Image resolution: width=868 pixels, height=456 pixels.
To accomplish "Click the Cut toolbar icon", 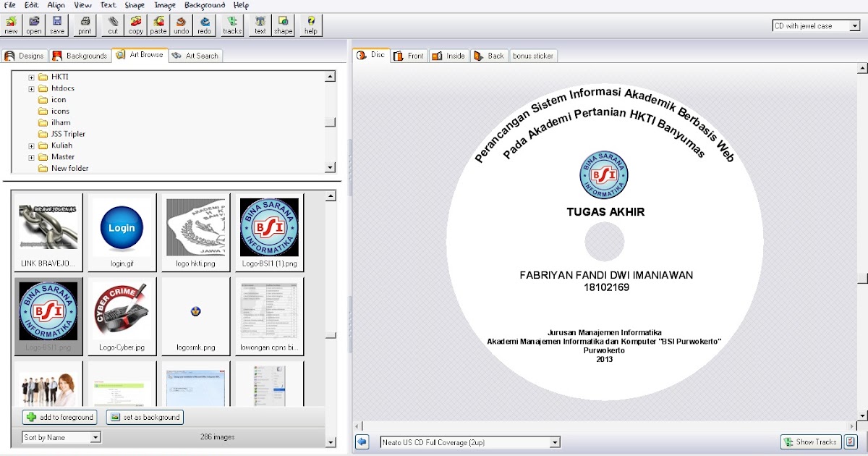I will (x=114, y=25).
